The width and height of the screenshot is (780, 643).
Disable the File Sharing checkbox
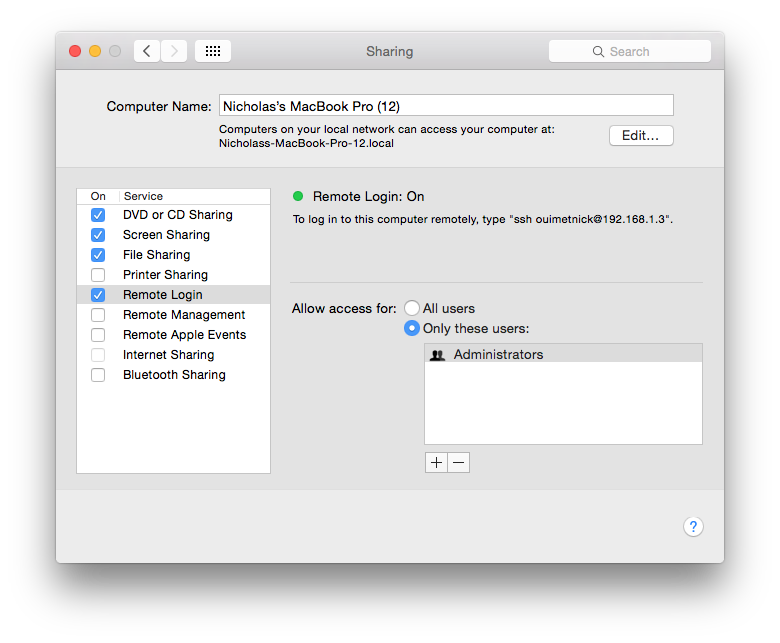pyautogui.click(x=98, y=255)
